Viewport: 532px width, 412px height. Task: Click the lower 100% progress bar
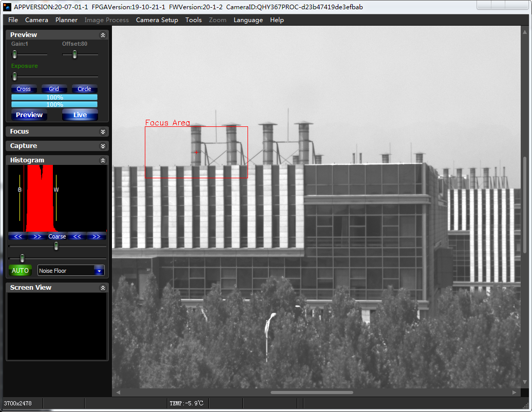[54, 104]
